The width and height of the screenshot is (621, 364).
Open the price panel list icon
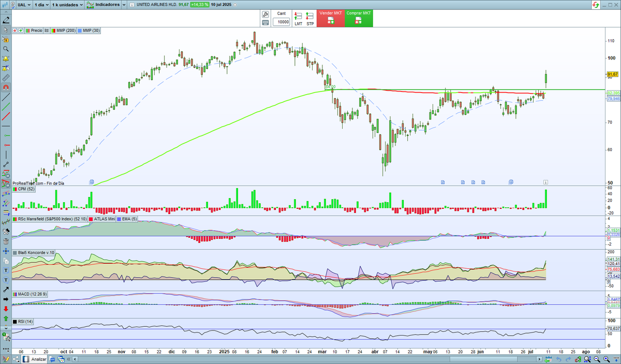tap(47, 31)
